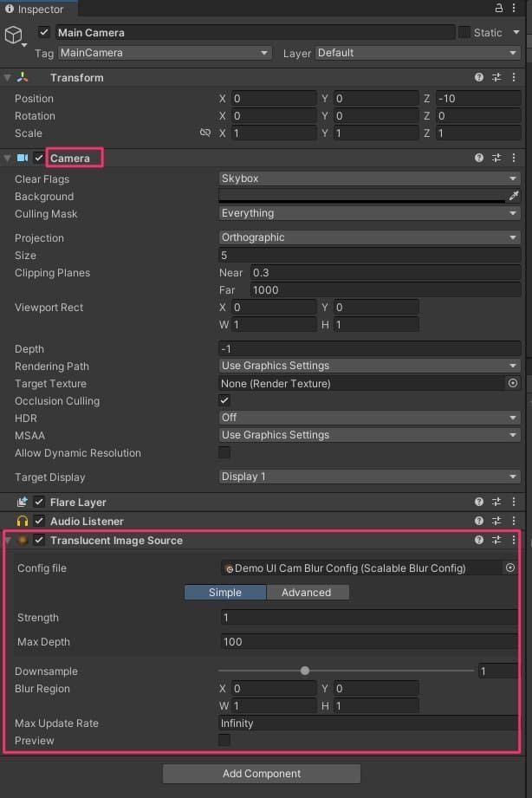Viewport: 532px width, 798px height.
Task: Open Flare Layer presets icon
Action: [x=496, y=502]
